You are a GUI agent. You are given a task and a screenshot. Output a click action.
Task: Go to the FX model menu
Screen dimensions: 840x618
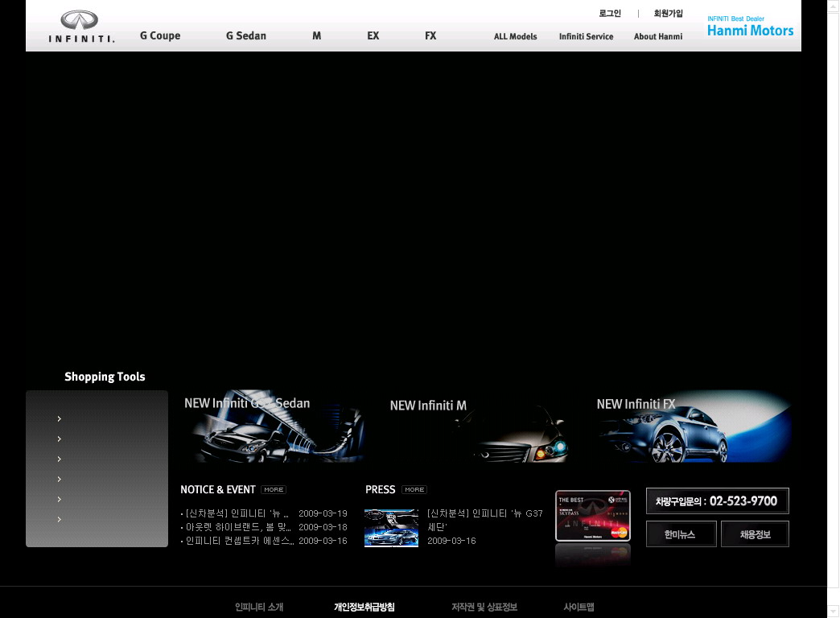(x=430, y=36)
